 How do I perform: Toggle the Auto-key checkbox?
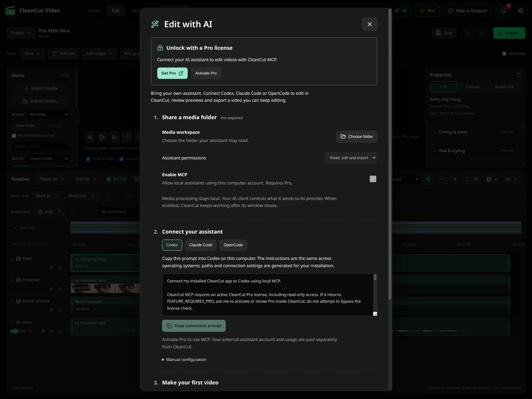click(x=504, y=54)
